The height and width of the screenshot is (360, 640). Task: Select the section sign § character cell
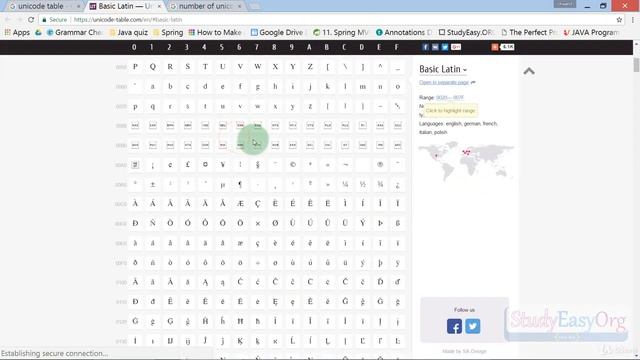click(258, 165)
